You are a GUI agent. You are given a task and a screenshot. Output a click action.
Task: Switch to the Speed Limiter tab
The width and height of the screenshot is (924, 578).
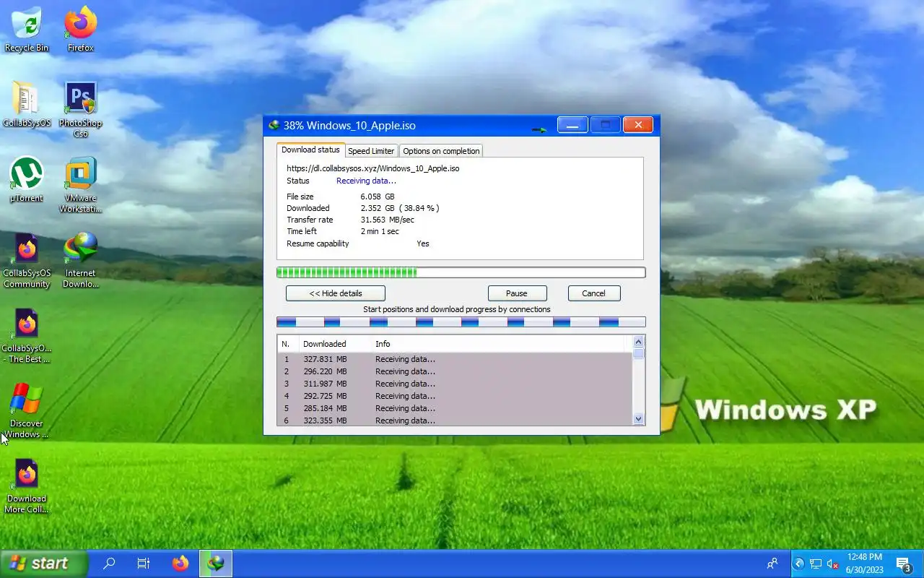click(x=371, y=151)
